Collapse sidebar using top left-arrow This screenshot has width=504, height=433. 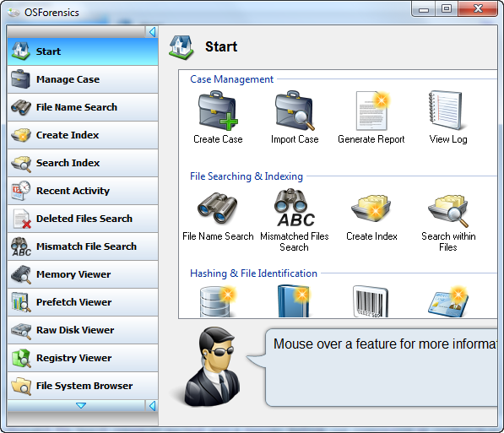[x=152, y=32]
